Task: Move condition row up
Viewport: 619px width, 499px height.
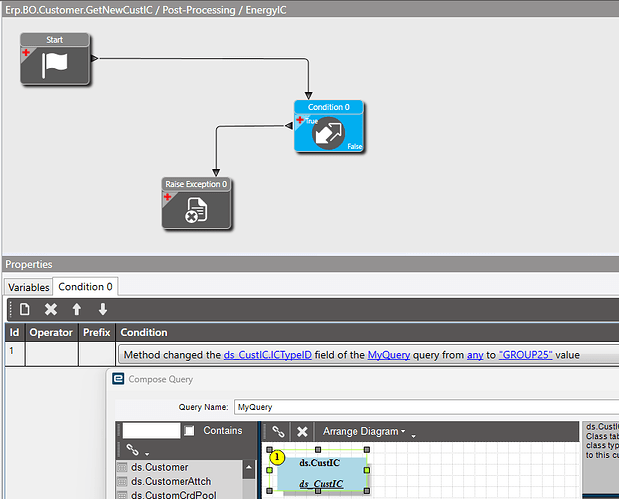Action: click(77, 309)
